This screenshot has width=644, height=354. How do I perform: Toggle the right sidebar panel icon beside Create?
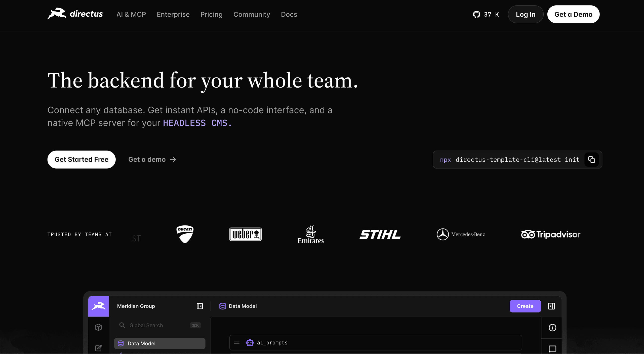point(551,306)
